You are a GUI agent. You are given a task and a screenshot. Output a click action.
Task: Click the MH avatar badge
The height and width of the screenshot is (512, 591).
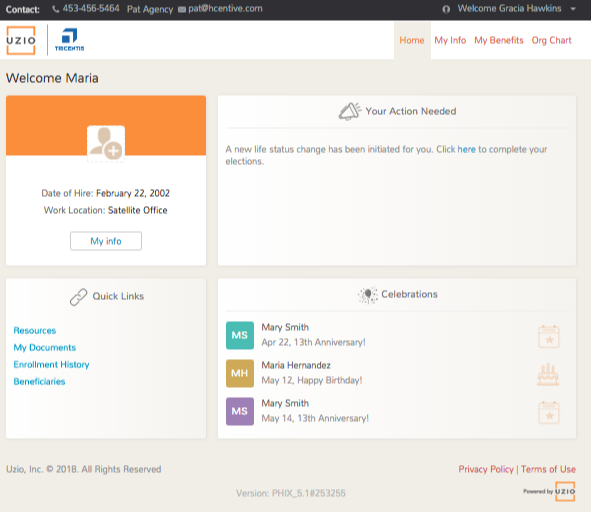pos(240,373)
